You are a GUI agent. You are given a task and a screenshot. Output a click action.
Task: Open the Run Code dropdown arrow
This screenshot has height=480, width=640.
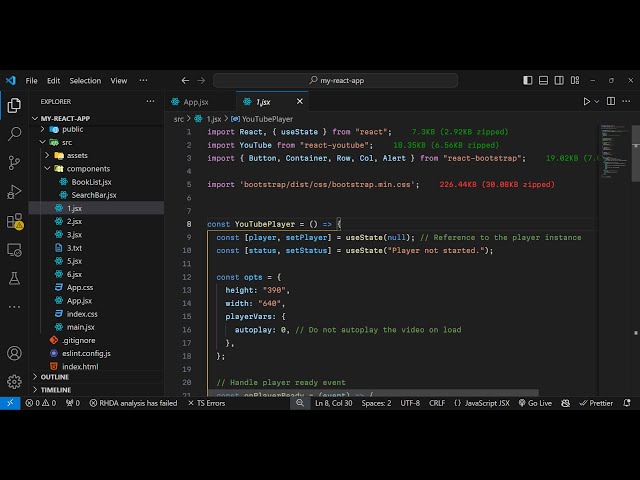599,101
